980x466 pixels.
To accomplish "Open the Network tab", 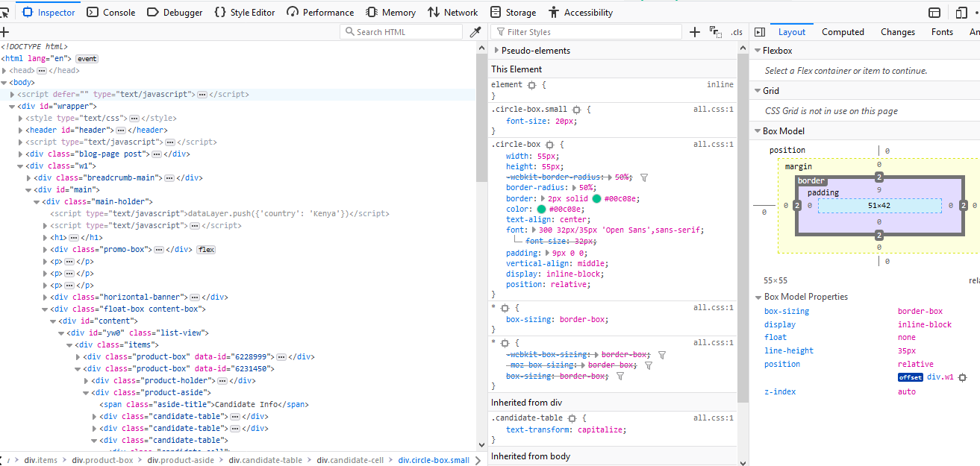I will [x=452, y=13].
